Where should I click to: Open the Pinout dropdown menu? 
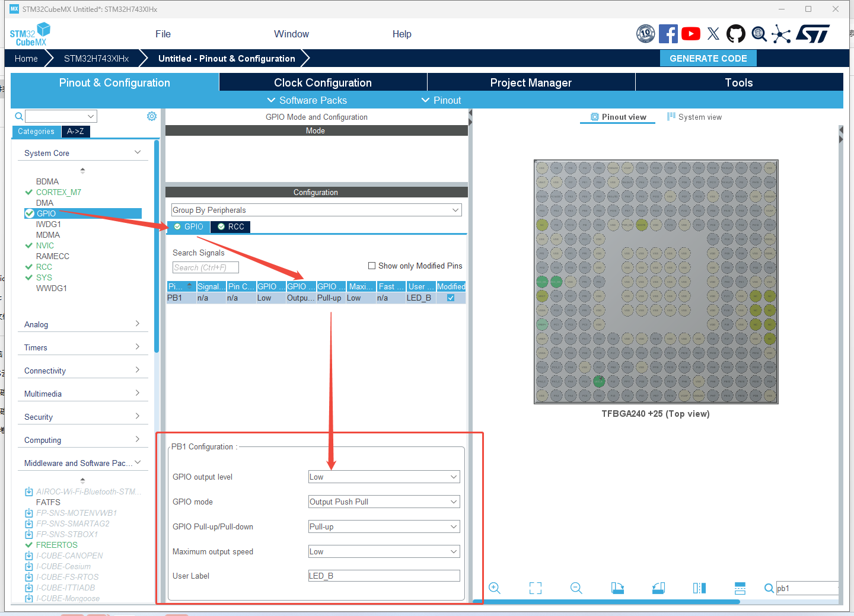[441, 100]
